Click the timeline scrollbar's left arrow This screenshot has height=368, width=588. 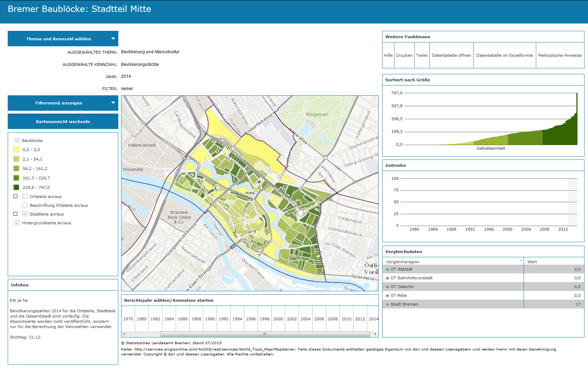click(x=124, y=334)
